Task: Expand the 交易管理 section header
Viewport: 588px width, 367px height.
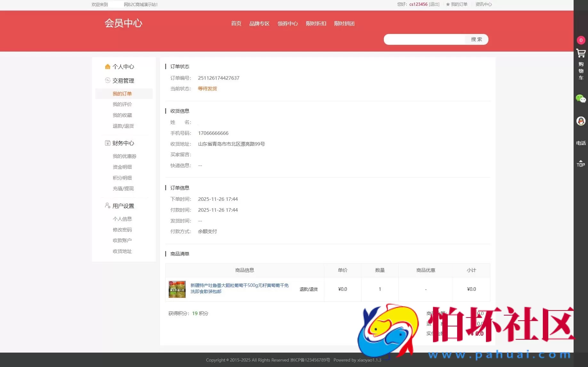Action: 124,80
